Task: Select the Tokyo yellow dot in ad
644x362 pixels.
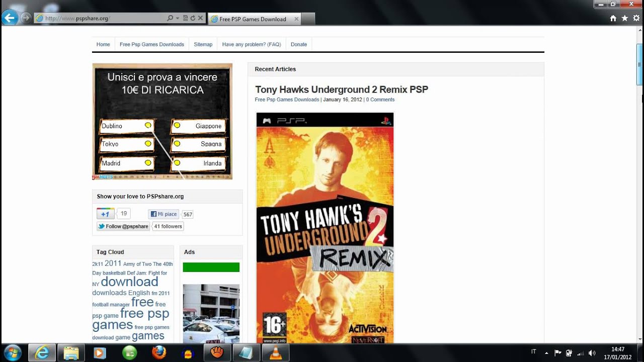Action: point(148,144)
